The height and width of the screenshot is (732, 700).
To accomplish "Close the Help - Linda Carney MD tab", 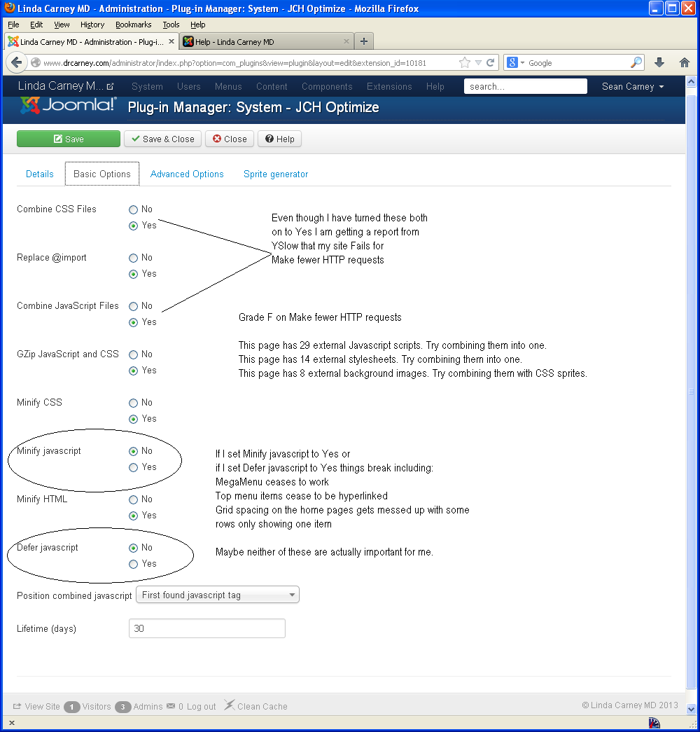I will tap(346, 41).
